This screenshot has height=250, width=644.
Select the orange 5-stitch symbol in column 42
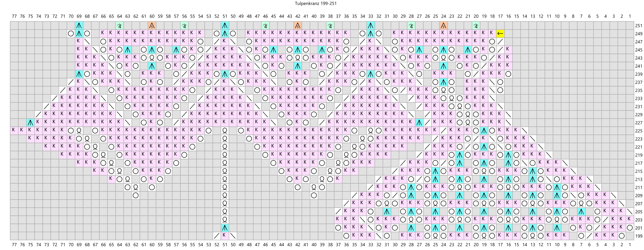click(x=297, y=25)
